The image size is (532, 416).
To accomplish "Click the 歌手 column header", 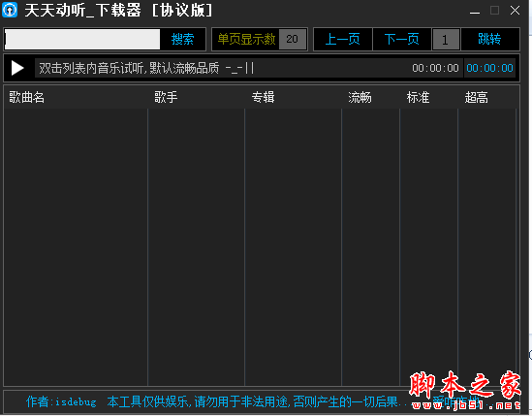I will 166,97.
